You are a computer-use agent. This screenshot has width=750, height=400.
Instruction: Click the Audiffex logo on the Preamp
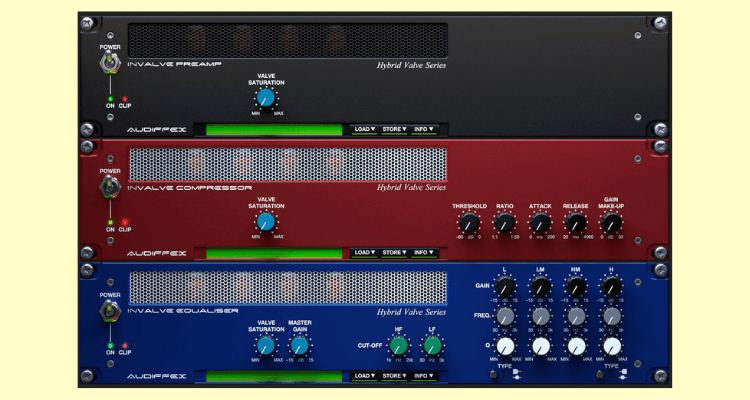click(x=156, y=130)
